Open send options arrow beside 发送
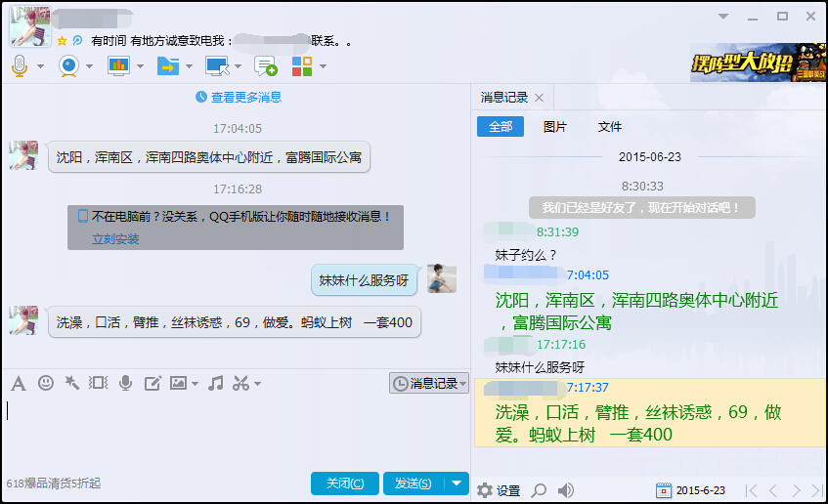Screen dimensions: 828x504 tap(457, 483)
